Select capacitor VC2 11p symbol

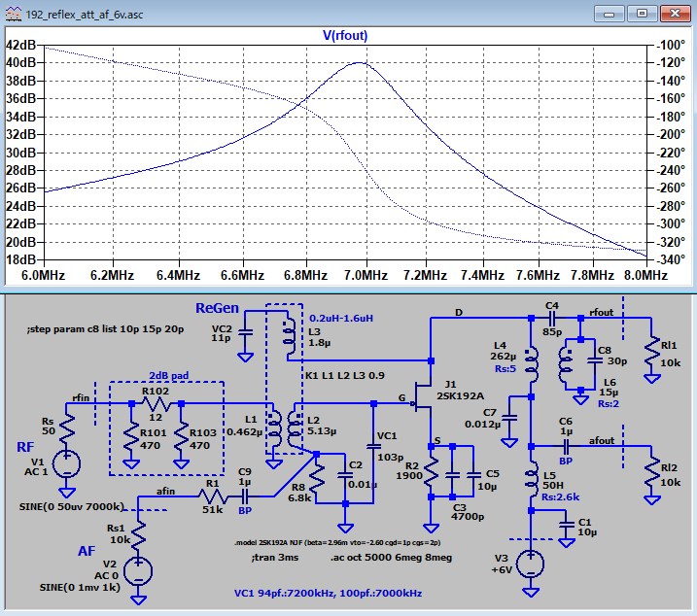245,332
